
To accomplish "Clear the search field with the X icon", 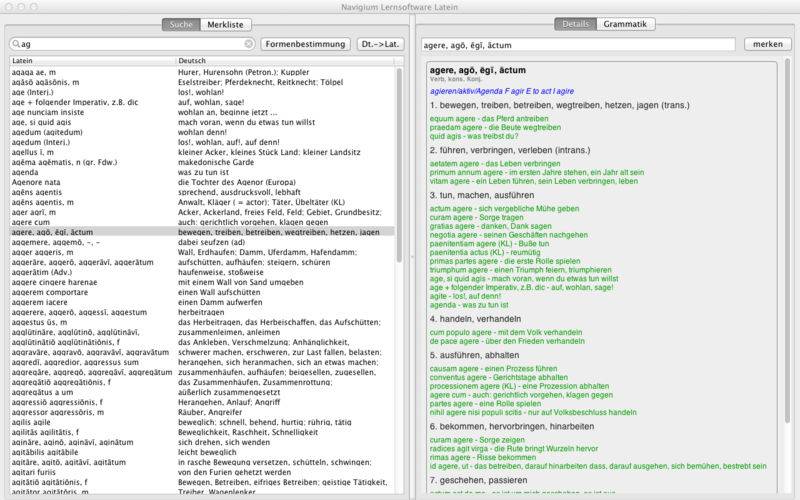I will (x=248, y=44).
